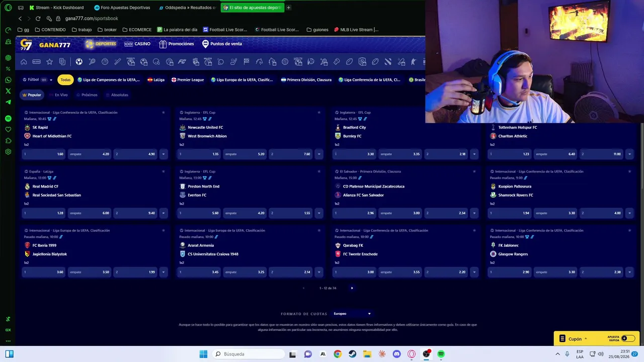Click the address bar URL field
Screen dimensions: 644x362
point(92,19)
